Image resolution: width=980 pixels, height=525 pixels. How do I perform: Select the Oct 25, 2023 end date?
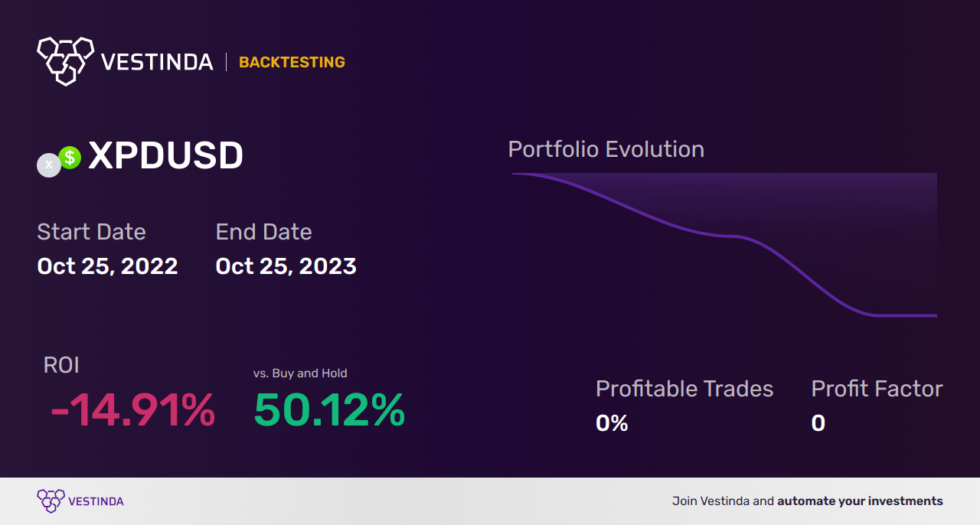pos(286,266)
